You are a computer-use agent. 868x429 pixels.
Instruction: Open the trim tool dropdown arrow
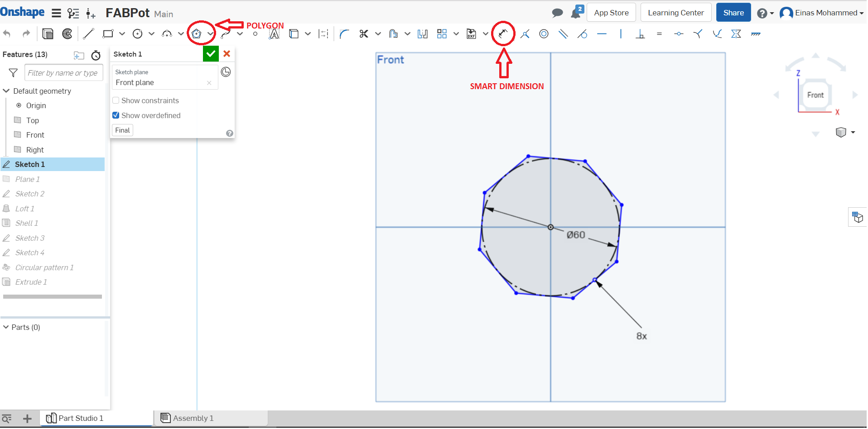tap(378, 33)
